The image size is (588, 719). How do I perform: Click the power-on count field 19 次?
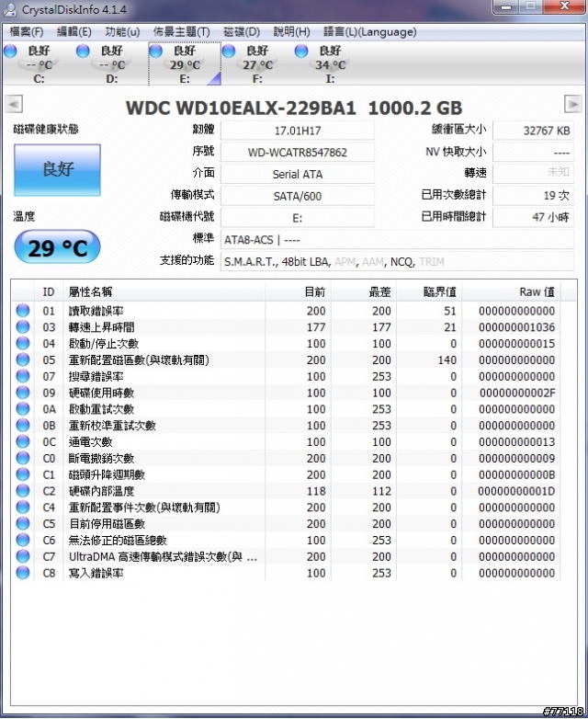pos(533,196)
